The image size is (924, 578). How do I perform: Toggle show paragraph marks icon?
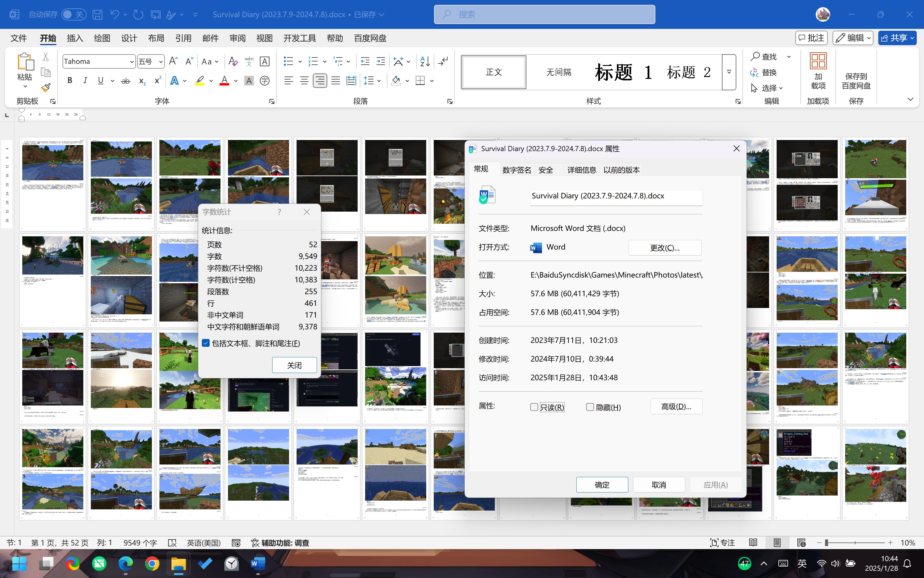(x=443, y=61)
